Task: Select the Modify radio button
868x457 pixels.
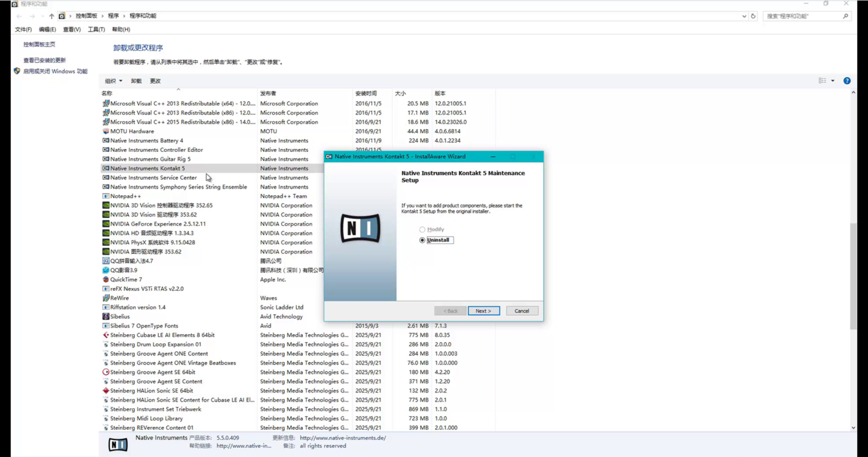Action: click(x=422, y=230)
